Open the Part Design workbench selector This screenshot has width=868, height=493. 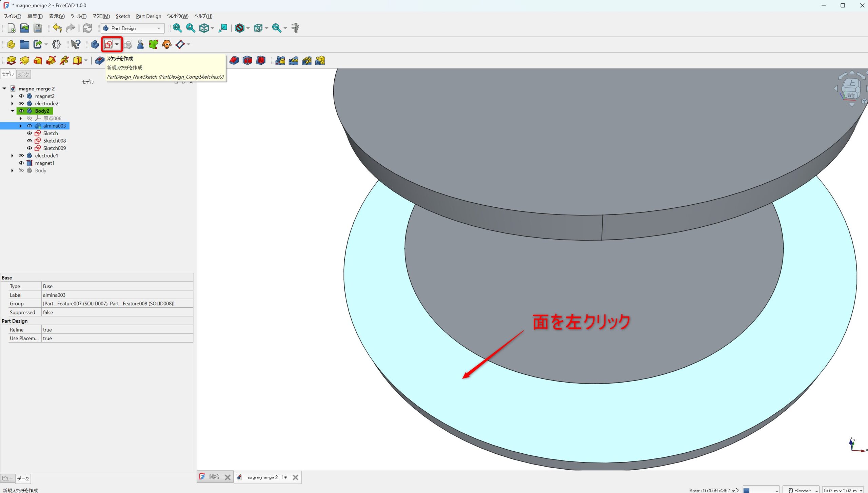coord(133,28)
